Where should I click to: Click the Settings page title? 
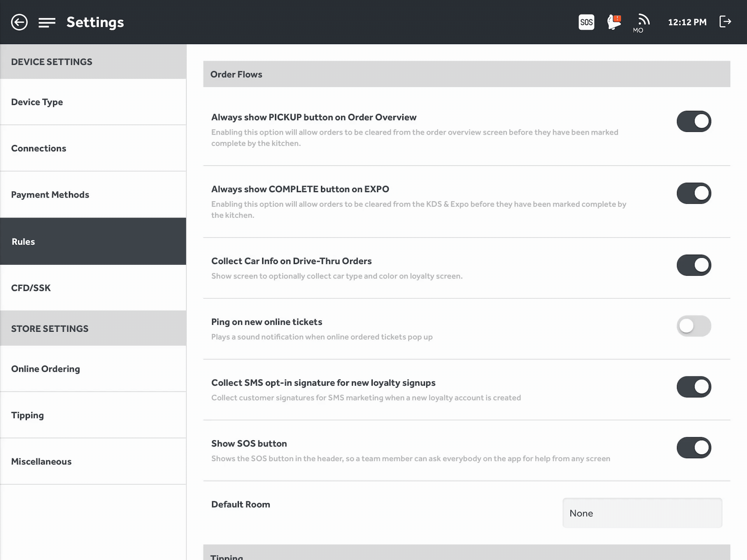pos(95,22)
